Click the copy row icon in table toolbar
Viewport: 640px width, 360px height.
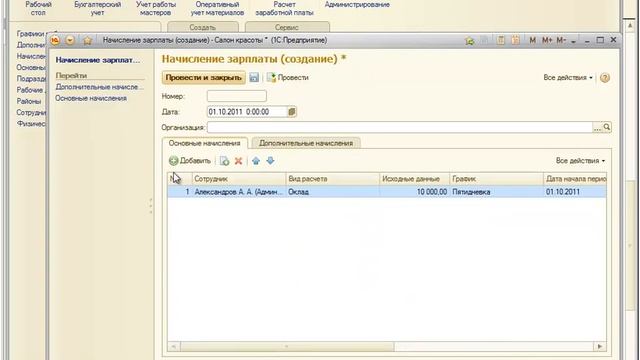[224, 161]
